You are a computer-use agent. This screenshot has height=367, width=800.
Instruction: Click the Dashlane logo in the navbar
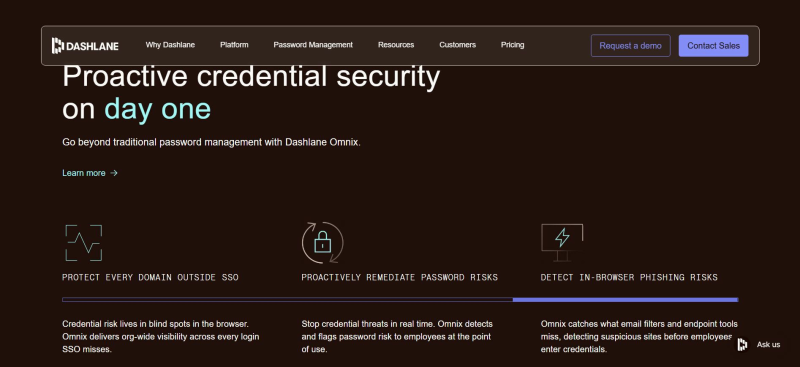pos(85,45)
